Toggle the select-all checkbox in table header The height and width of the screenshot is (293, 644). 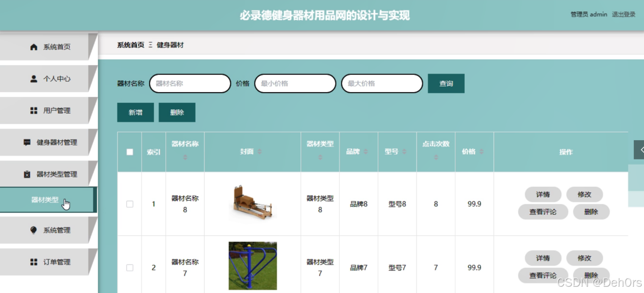click(130, 152)
